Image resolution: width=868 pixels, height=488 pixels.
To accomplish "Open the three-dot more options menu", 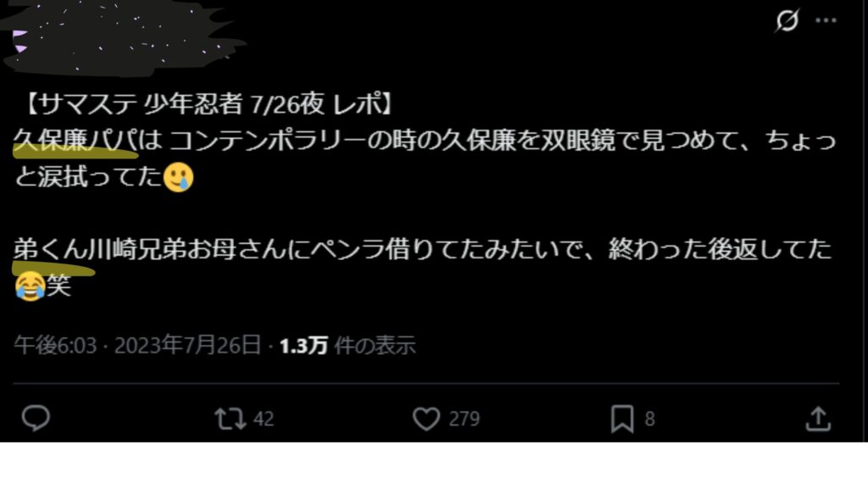I will pos(826,21).
